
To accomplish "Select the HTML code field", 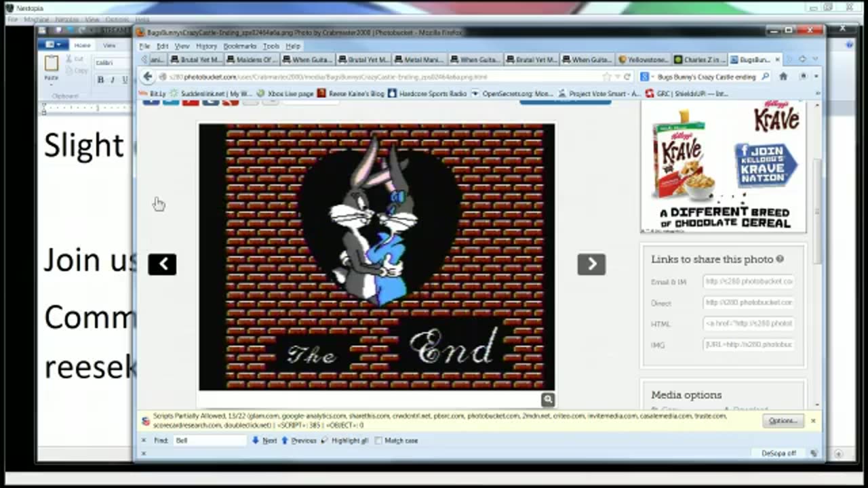I will point(749,323).
